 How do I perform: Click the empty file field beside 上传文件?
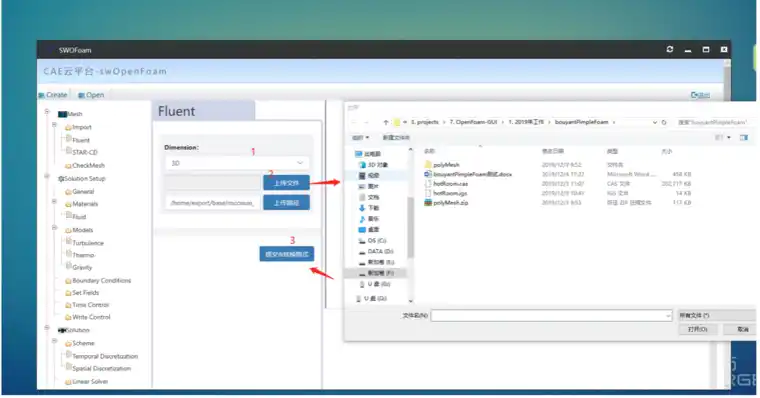(213, 183)
